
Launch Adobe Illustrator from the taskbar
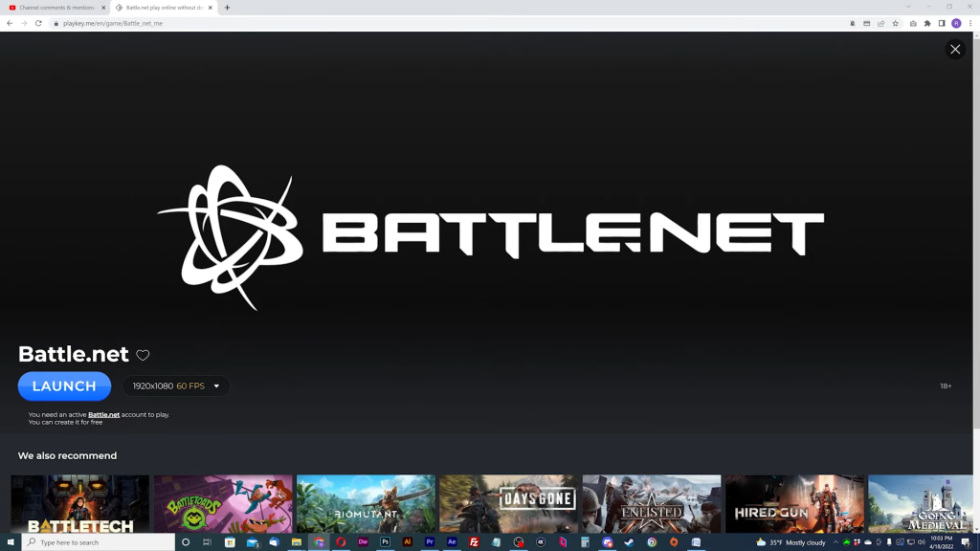click(408, 542)
